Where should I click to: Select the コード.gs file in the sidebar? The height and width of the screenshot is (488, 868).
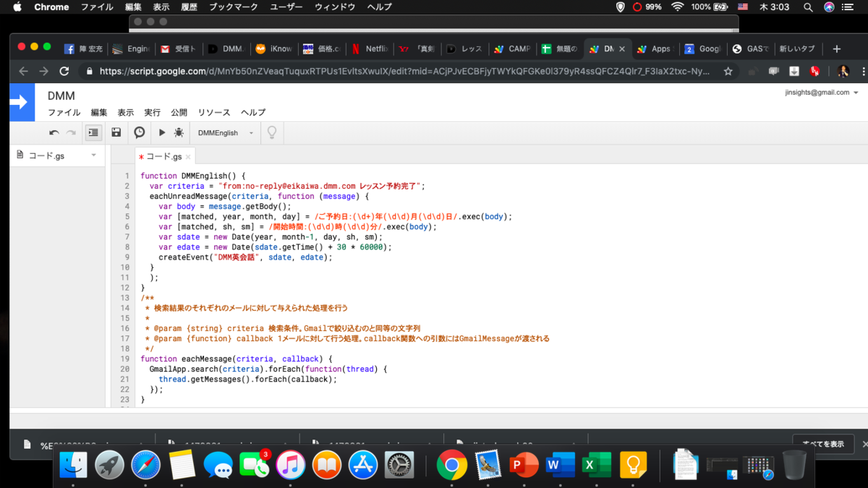[x=47, y=155]
